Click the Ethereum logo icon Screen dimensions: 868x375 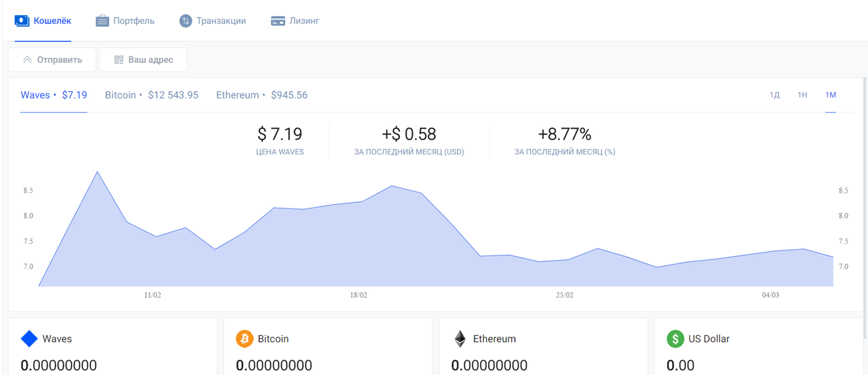point(459,339)
